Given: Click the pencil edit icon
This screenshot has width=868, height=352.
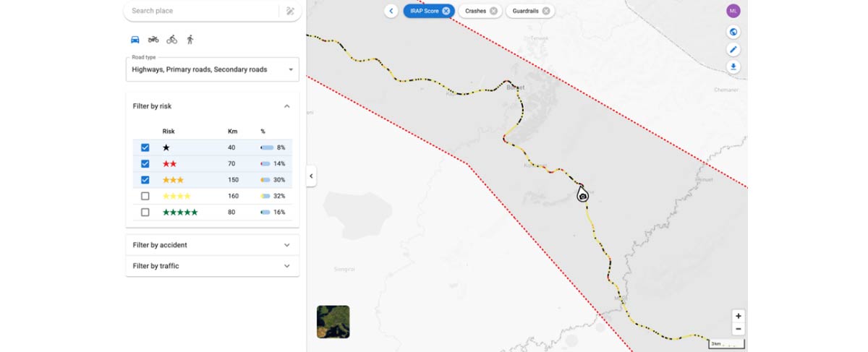Looking at the screenshot, I should 733,50.
